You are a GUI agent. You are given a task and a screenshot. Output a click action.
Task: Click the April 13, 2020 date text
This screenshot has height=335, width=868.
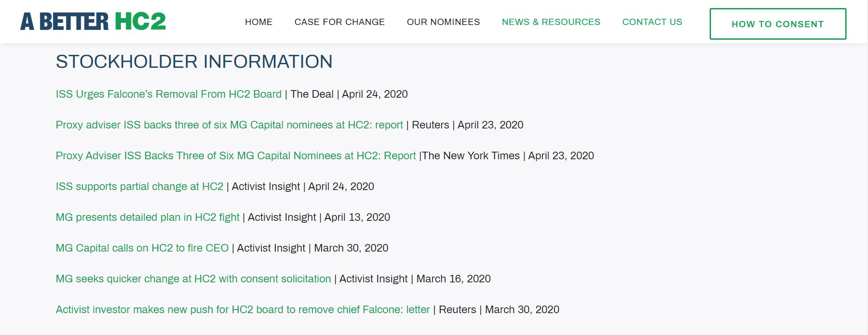click(x=357, y=217)
